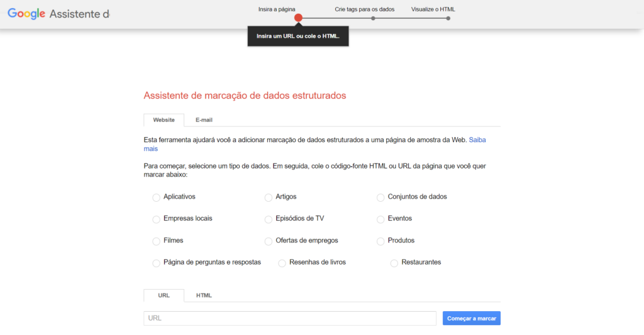Select the Restaurantes radio button

[394, 263]
